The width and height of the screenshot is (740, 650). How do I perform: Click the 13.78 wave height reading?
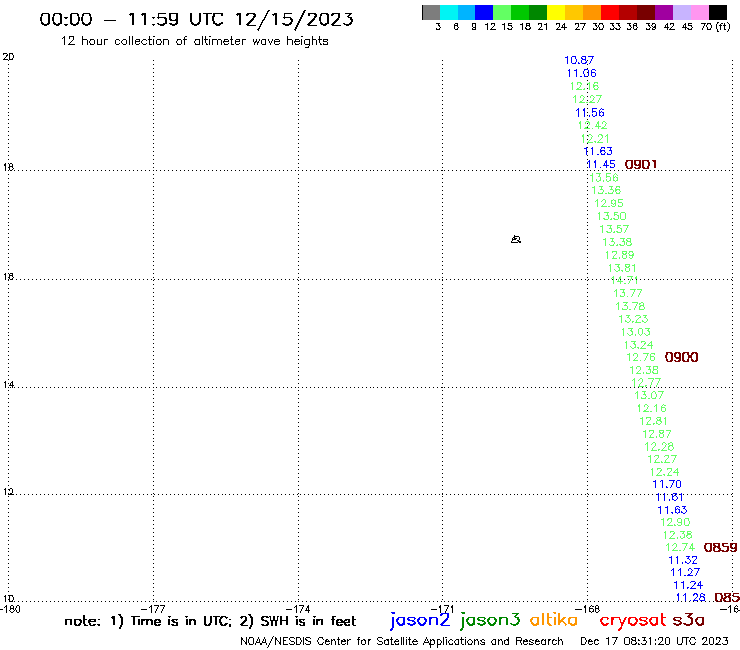click(630, 306)
